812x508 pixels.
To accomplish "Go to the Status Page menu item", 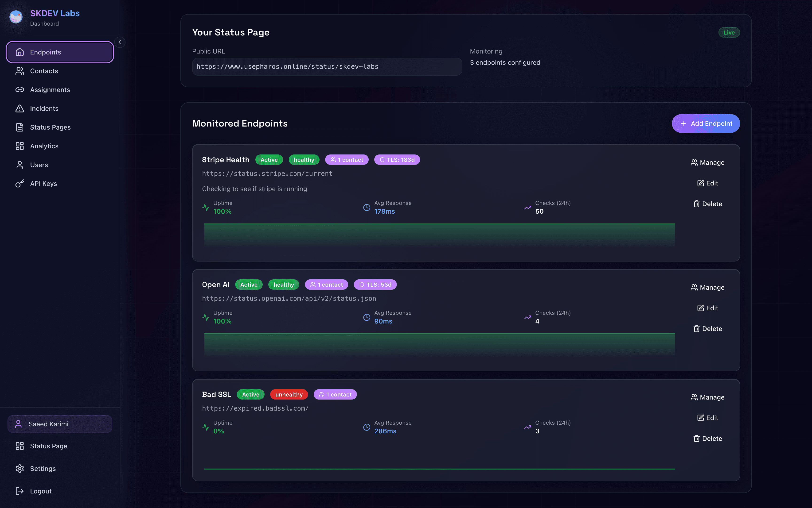I will point(48,446).
